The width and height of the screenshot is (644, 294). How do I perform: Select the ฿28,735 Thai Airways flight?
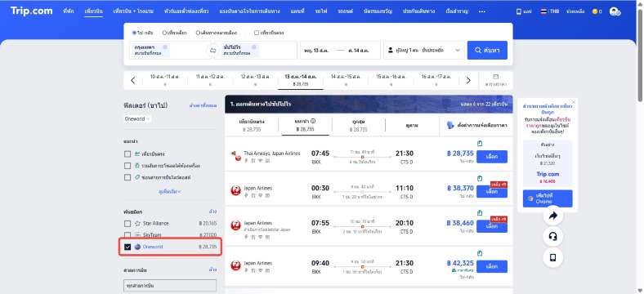point(492,157)
